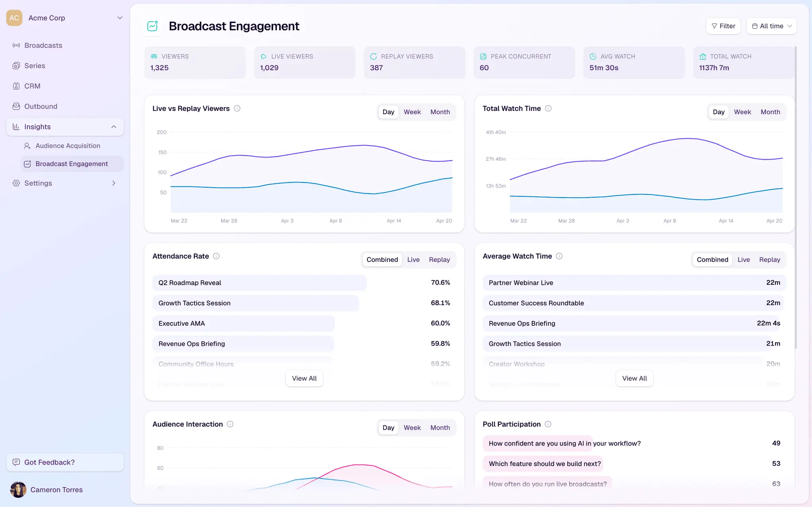
Task: Switch Attendance Rate to Live
Action: click(413, 259)
